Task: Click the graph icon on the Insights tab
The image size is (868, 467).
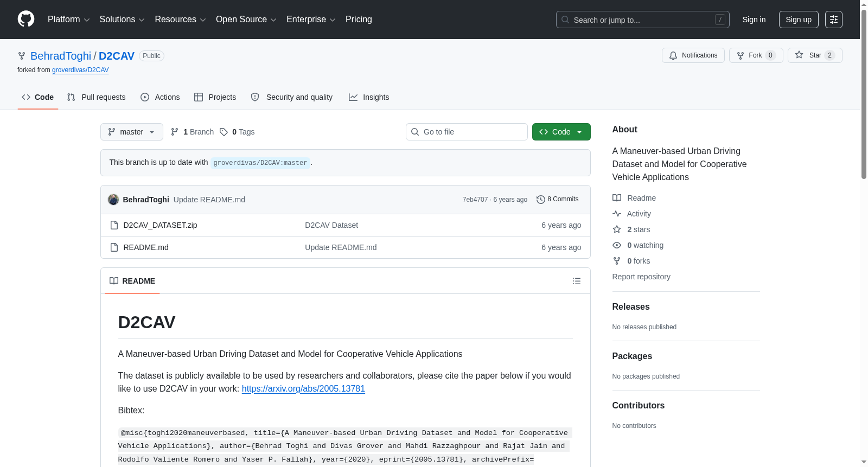Action: 353,97
